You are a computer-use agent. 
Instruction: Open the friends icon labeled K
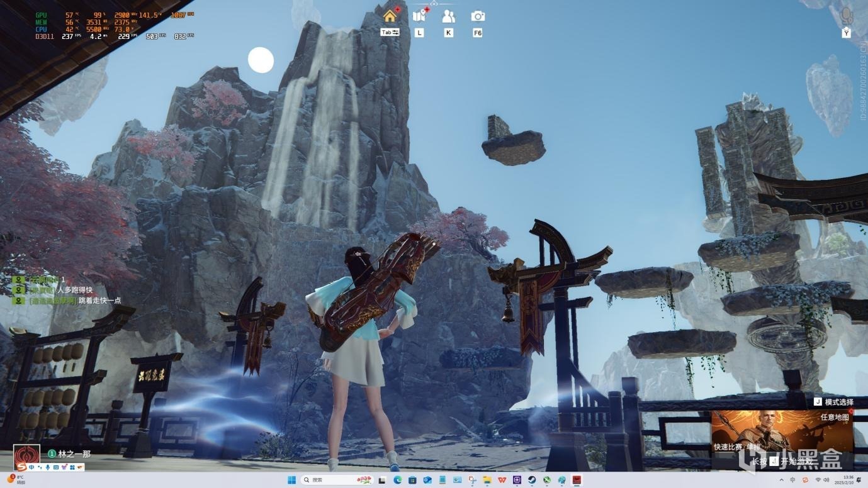(448, 16)
